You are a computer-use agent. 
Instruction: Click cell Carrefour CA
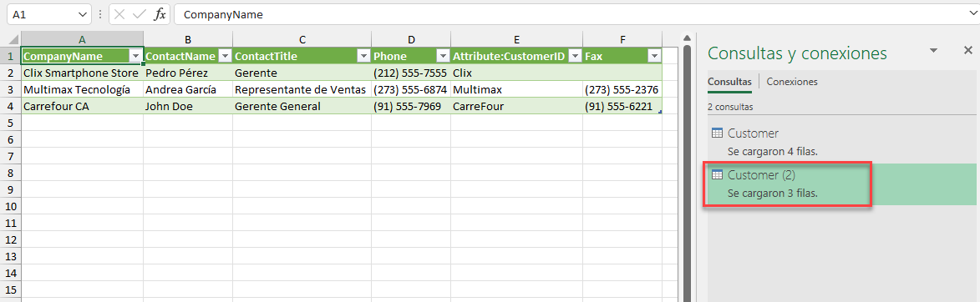click(83, 106)
